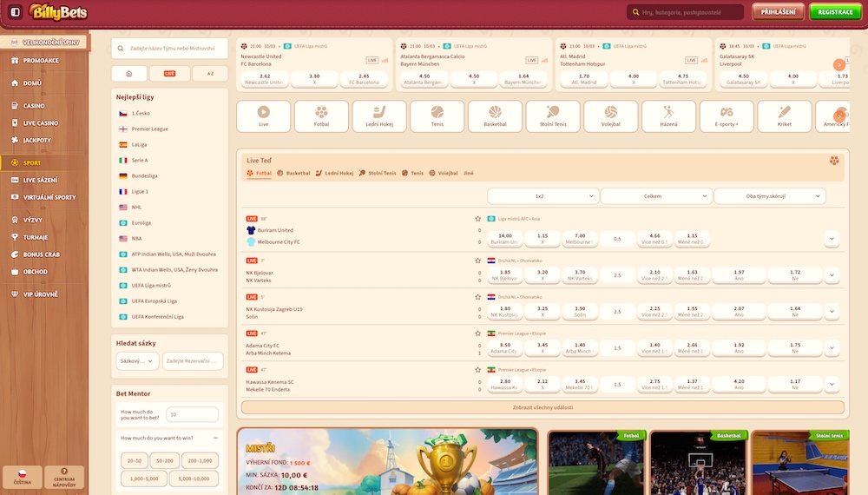Open the Basketbal virtual game thumbnail
Screen dimensions: 868x495
coord(699,463)
